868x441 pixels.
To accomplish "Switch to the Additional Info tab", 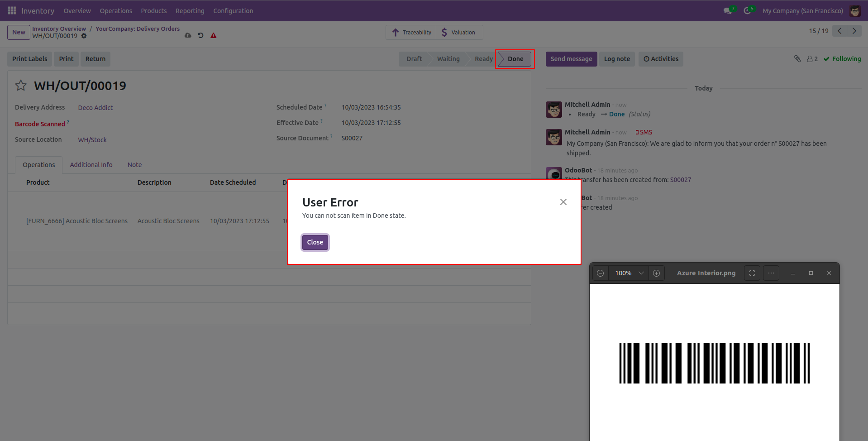I will tap(91, 165).
